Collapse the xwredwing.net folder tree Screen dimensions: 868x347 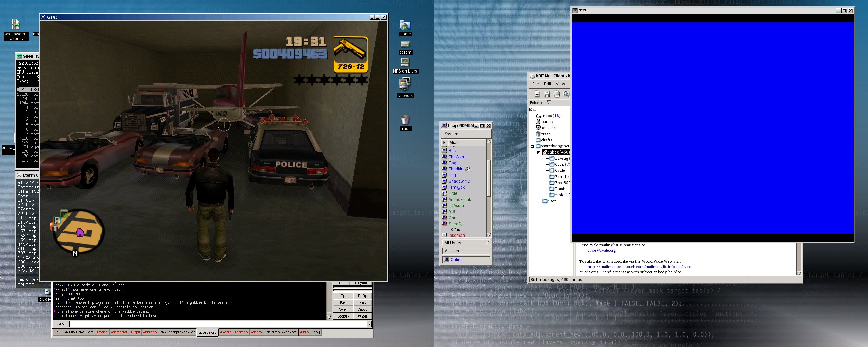click(x=532, y=146)
